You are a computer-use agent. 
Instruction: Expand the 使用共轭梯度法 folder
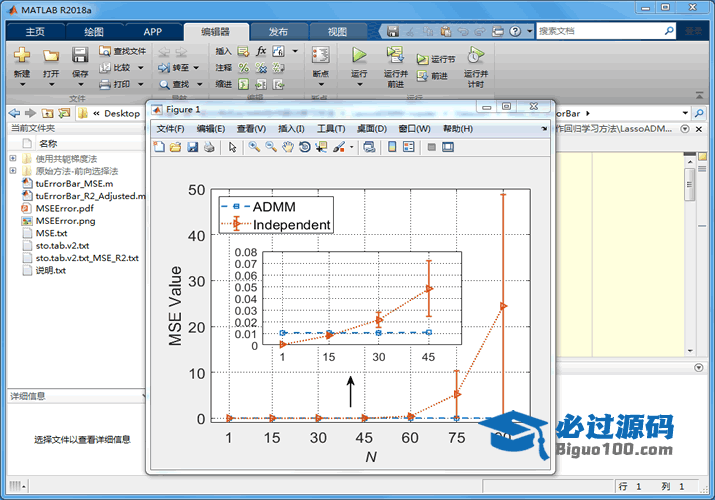13,158
